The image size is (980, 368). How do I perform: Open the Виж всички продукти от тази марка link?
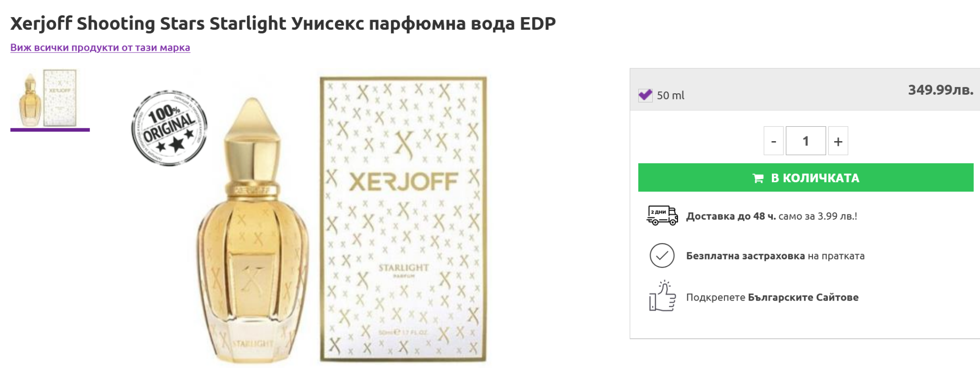pos(100,48)
